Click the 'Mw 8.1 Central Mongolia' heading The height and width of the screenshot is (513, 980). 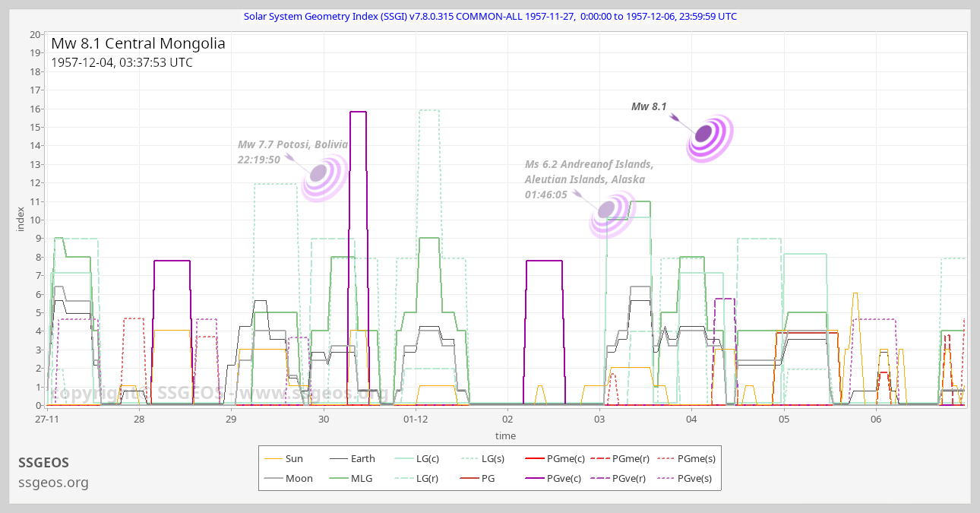138,43
